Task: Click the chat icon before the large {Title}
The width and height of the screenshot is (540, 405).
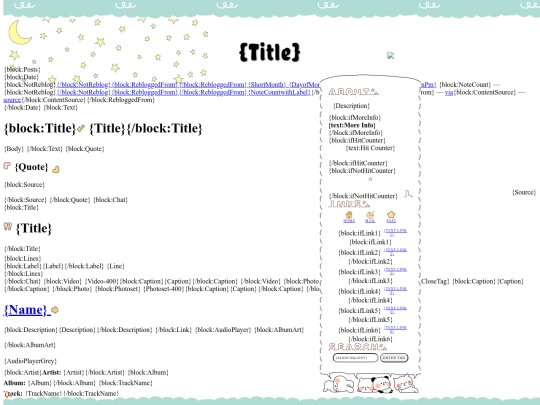Action: pyautogui.click(x=8, y=226)
